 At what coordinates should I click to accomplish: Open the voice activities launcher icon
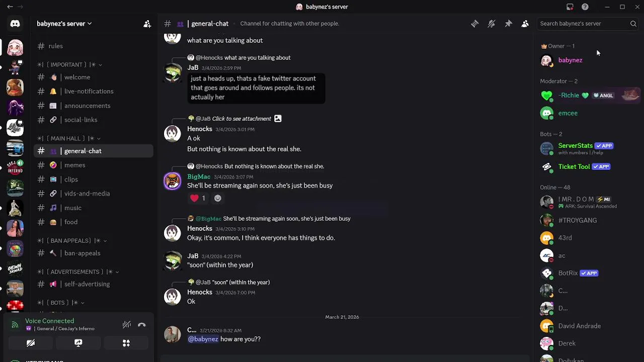126,343
